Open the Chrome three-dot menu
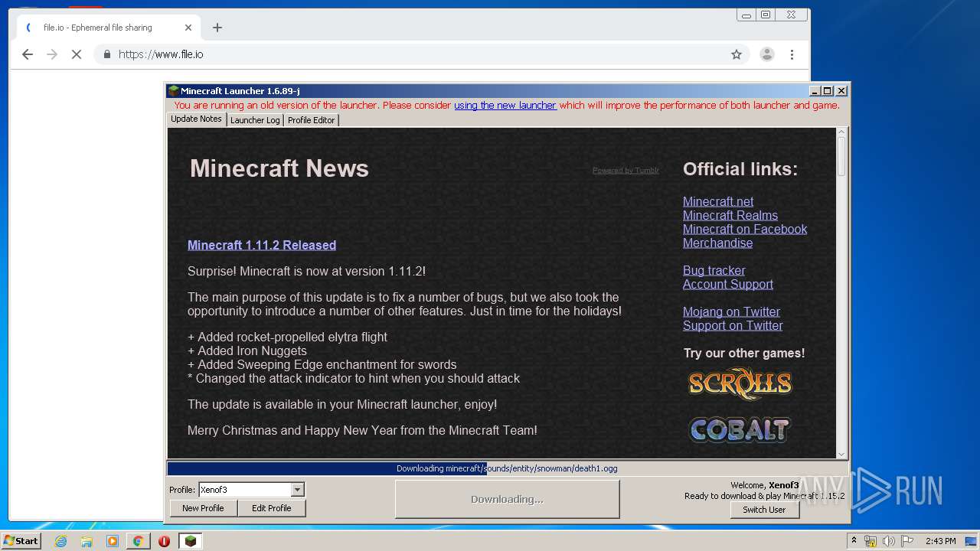 (792, 54)
